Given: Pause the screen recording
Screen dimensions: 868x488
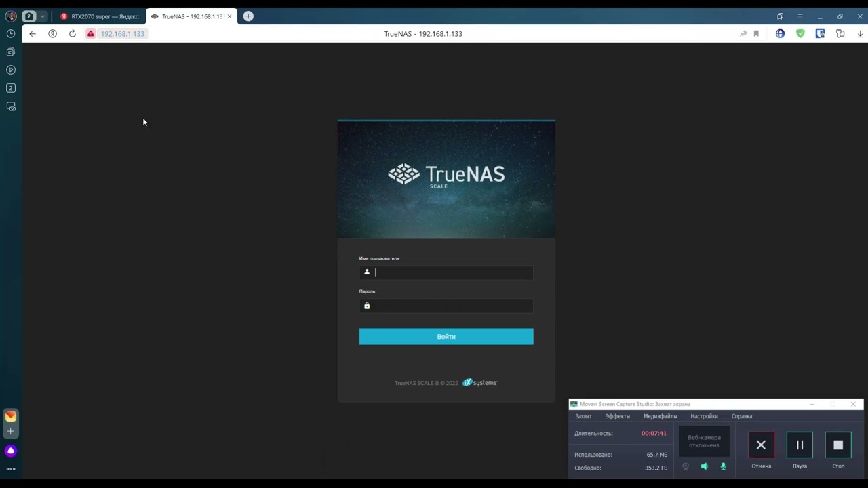Looking at the screenshot, I should tap(800, 445).
